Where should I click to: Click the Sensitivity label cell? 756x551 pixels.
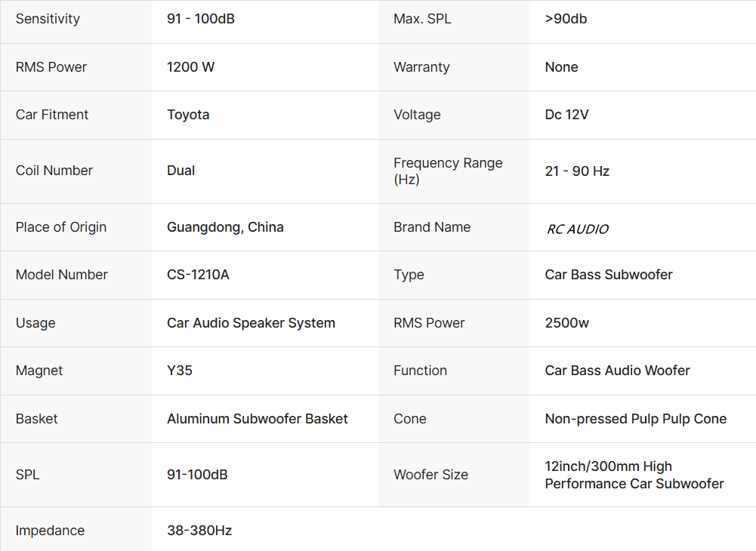48,19
